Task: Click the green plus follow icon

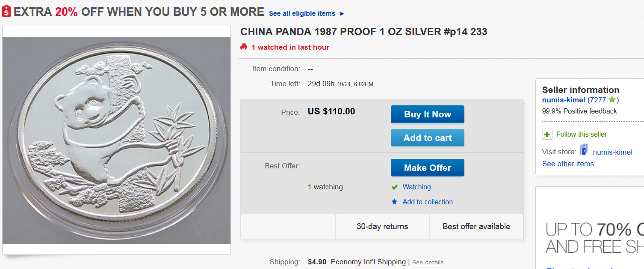Action: point(547,134)
